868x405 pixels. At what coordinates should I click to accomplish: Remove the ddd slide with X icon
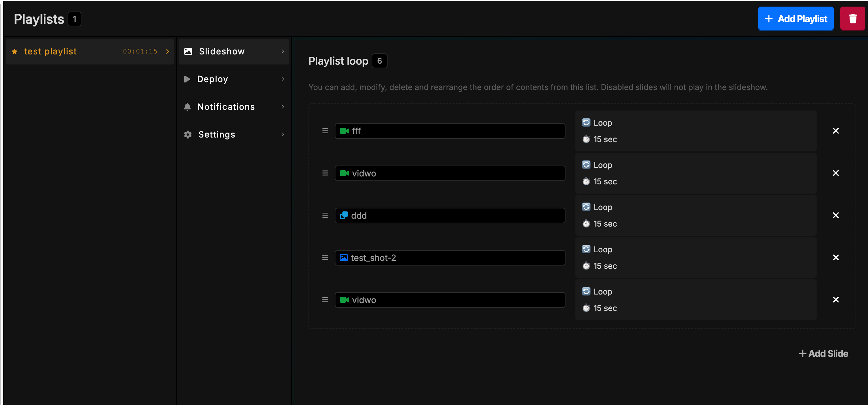(x=835, y=215)
